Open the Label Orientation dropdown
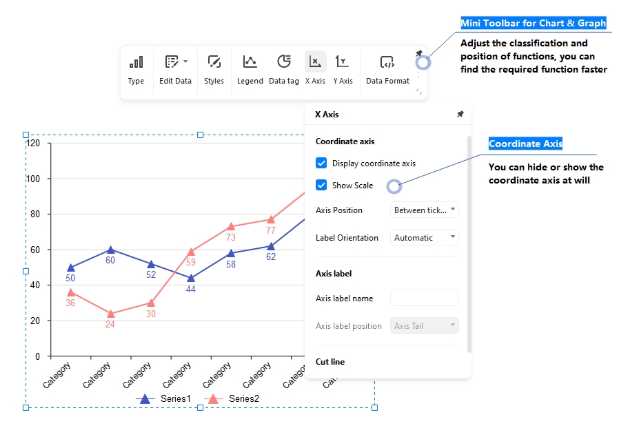 click(x=424, y=238)
